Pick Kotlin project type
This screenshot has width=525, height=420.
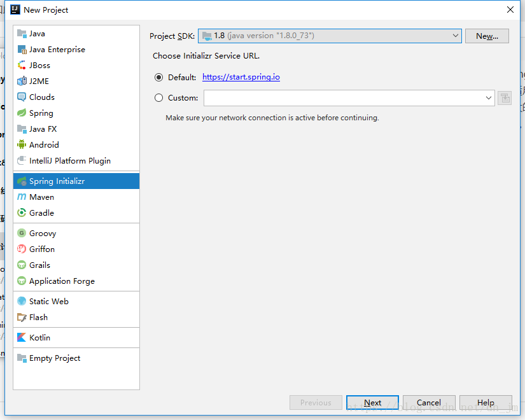point(76,338)
